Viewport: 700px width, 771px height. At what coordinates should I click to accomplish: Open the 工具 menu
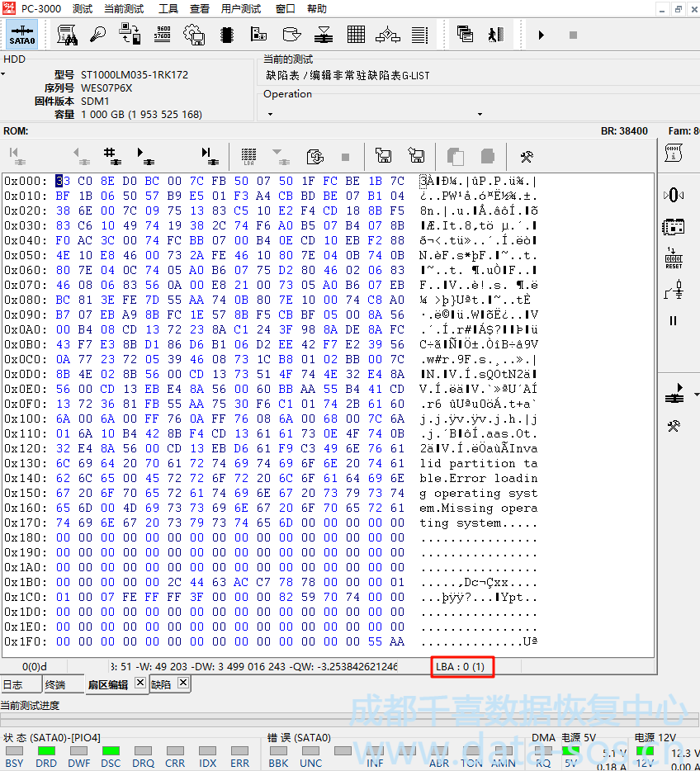[x=168, y=9]
